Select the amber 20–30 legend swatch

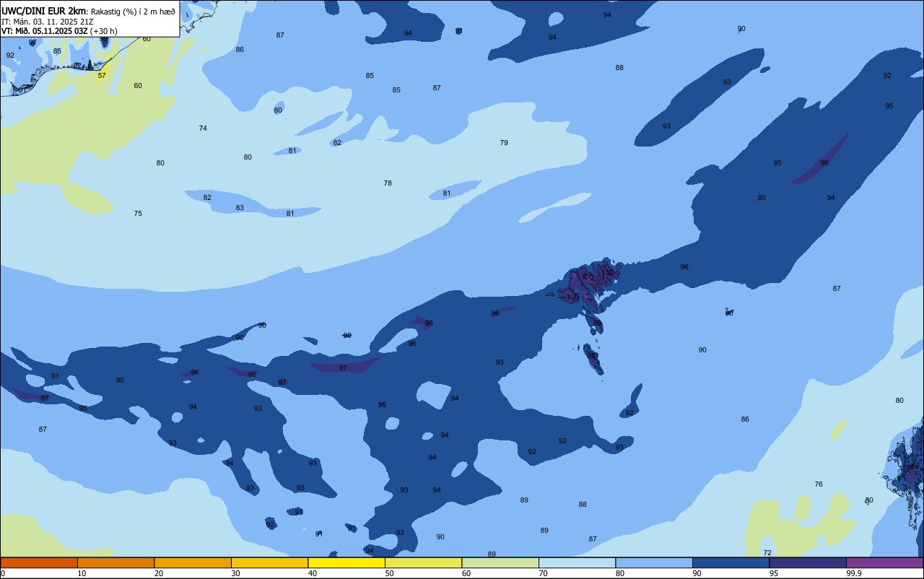(193, 563)
